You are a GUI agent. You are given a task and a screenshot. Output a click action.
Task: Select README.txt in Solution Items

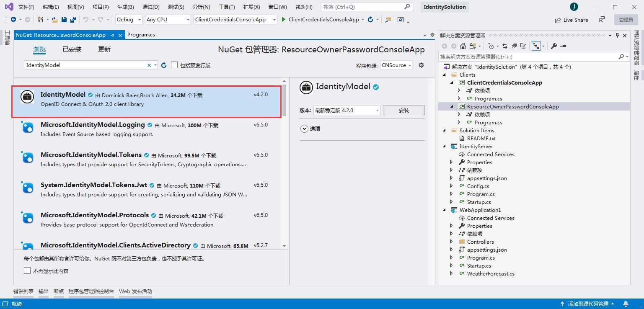(x=481, y=138)
